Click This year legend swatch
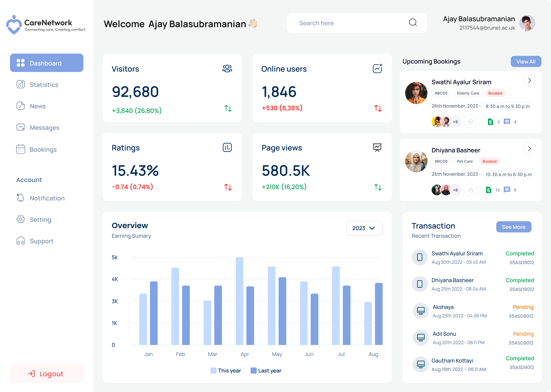The width and height of the screenshot is (551, 392). (x=213, y=370)
